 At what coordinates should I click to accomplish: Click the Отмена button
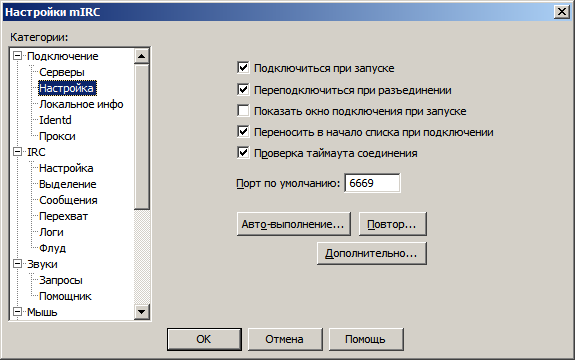285,339
